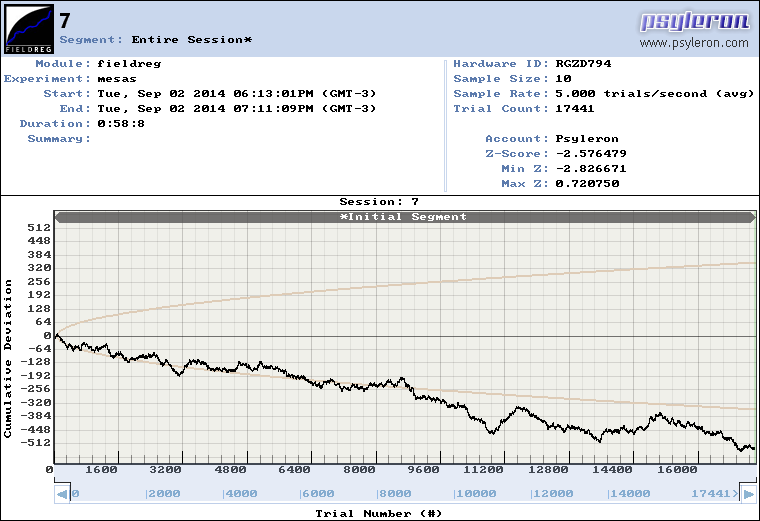Click the Session: 7 chart title
The image size is (760, 521).
[x=379, y=201]
